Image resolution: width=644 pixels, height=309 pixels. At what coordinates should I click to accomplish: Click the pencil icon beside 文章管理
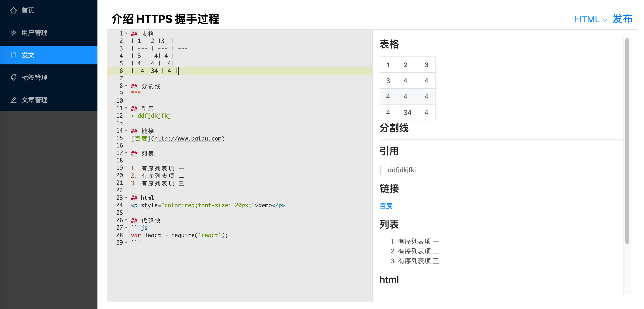click(14, 100)
